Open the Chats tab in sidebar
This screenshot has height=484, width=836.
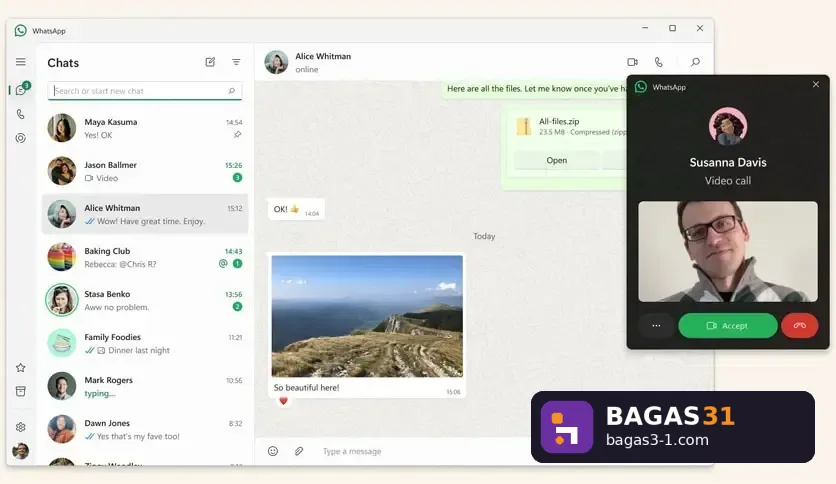21,90
